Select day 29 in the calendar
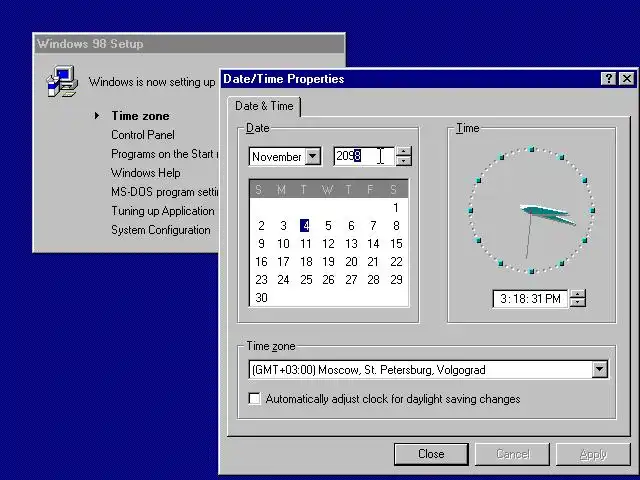640x480 pixels. click(x=396, y=280)
